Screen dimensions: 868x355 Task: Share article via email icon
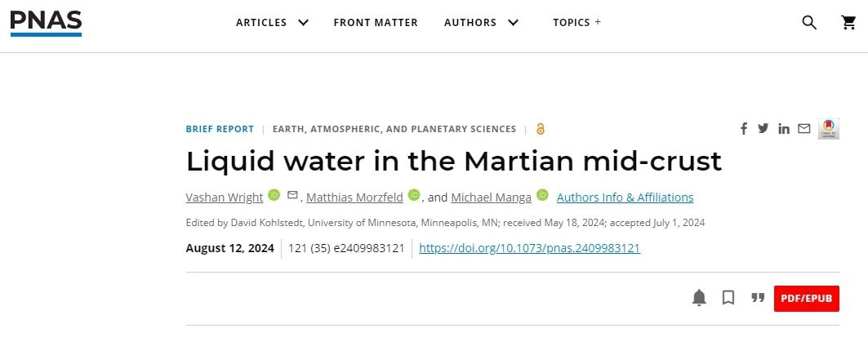(804, 129)
